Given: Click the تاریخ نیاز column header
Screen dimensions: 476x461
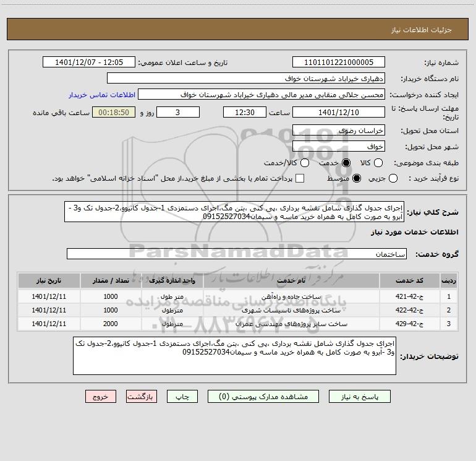Looking at the screenshot, I should (x=49, y=280).
